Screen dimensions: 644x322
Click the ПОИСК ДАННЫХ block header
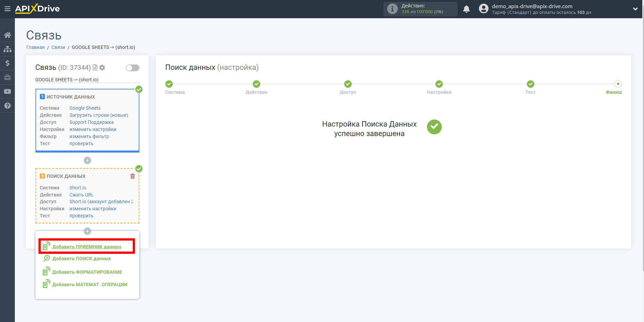coord(66,176)
